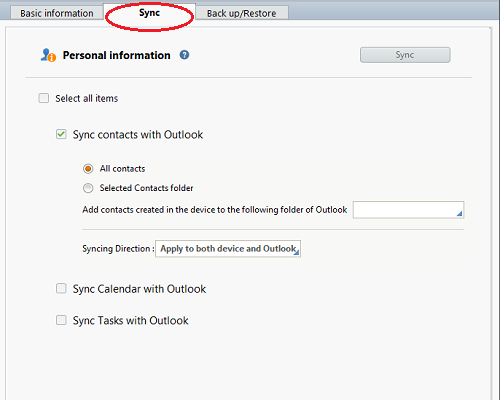
Task: Choose Selected Contacts folder option
Action: click(x=88, y=188)
